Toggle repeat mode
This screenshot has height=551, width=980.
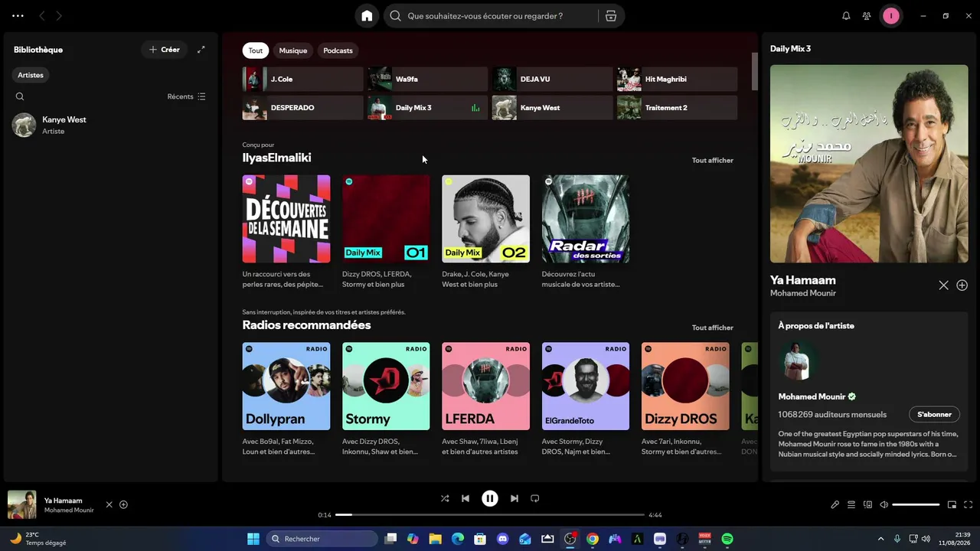tap(535, 498)
